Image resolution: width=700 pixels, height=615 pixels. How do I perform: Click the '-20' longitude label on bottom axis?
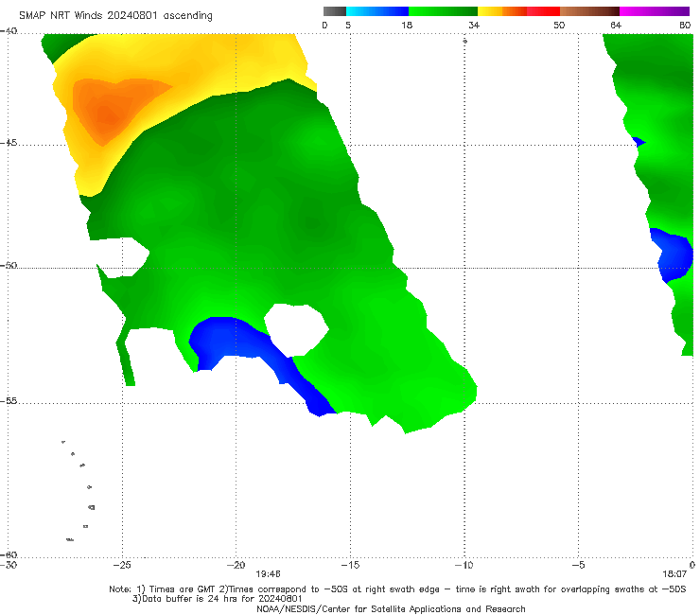click(236, 565)
